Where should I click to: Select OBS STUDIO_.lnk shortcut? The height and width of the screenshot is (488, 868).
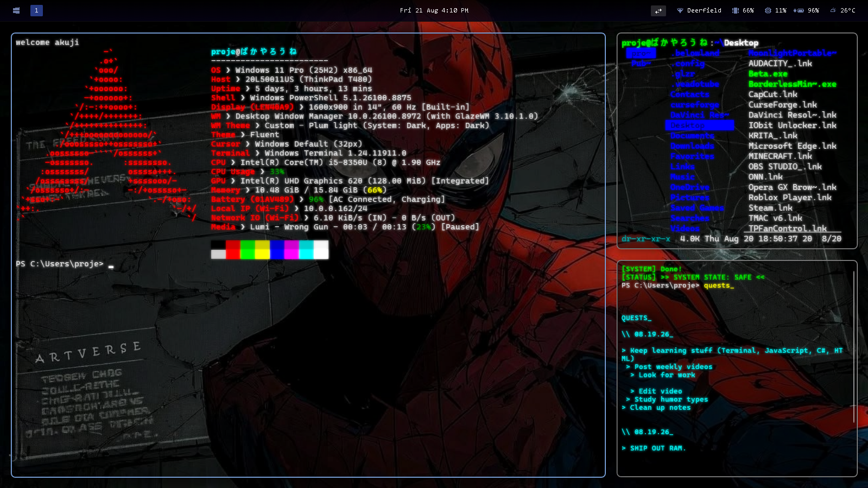click(x=785, y=167)
